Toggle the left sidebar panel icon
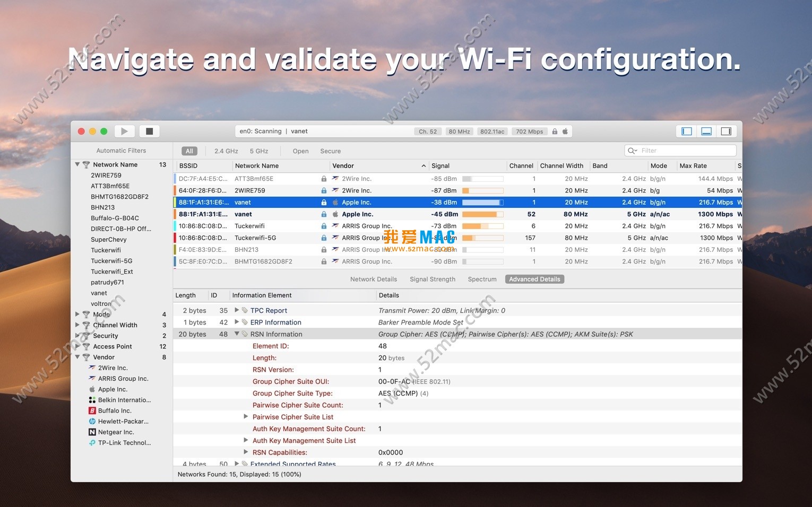The height and width of the screenshot is (507, 812). pyautogui.click(x=687, y=131)
